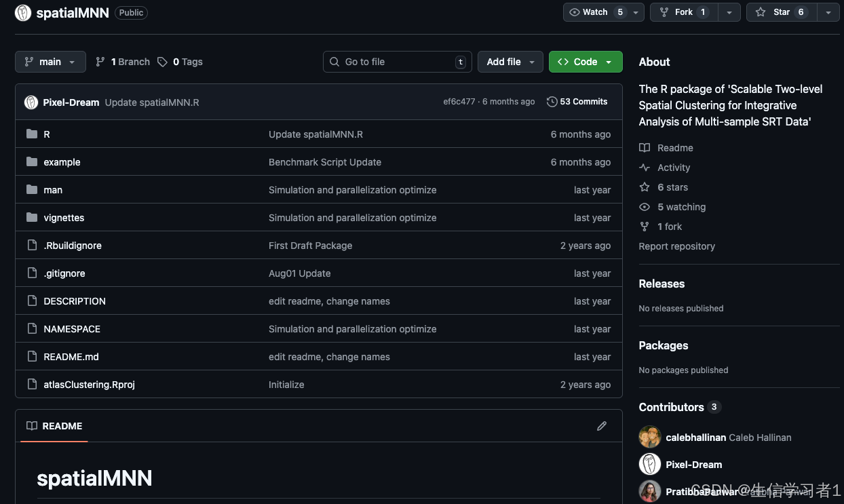Click the R folder icon

pos(32,134)
